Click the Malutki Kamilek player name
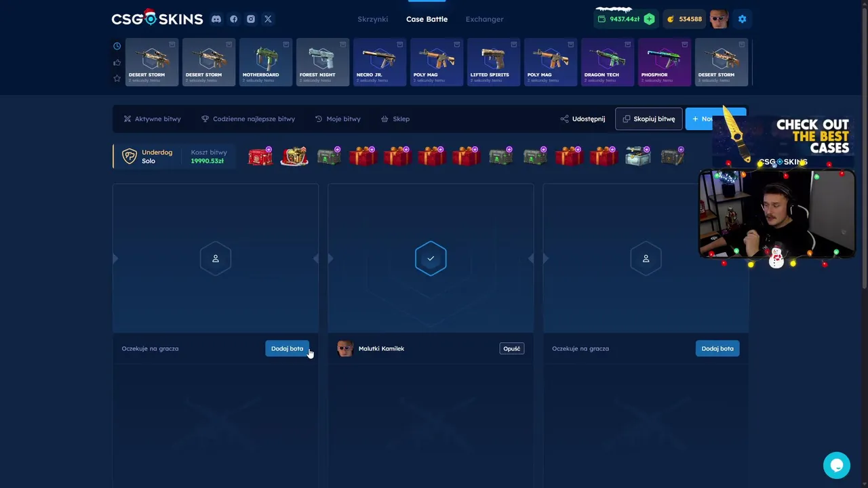 click(x=381, y=348)
